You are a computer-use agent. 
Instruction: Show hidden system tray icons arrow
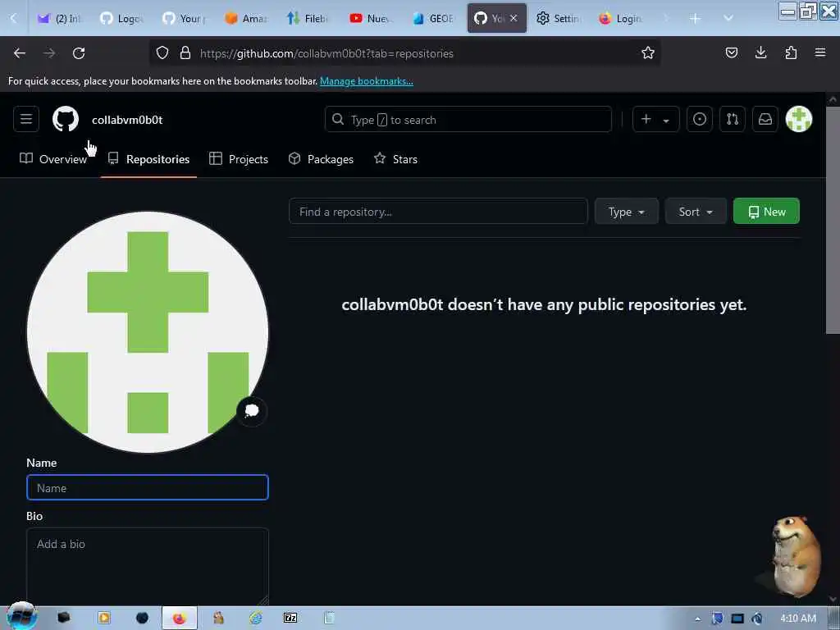697,619
